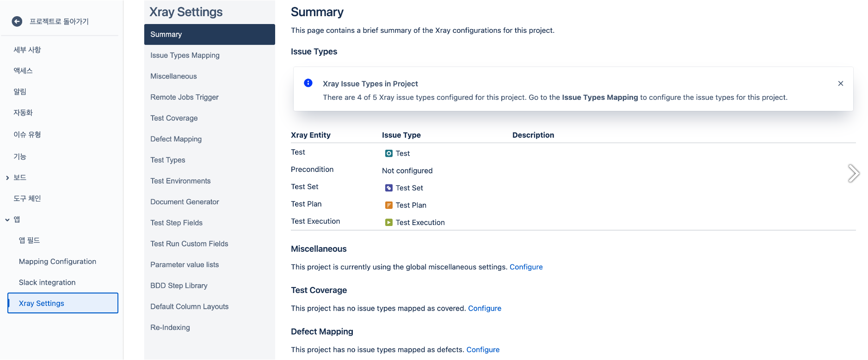
Task: Open the Test Environments settings page
Action: click(x=180, y=181)
